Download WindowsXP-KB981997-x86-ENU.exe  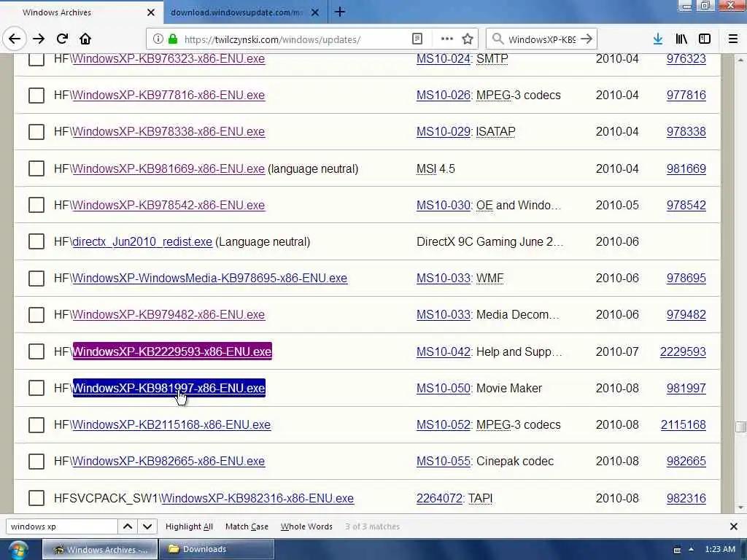[169, 388]
